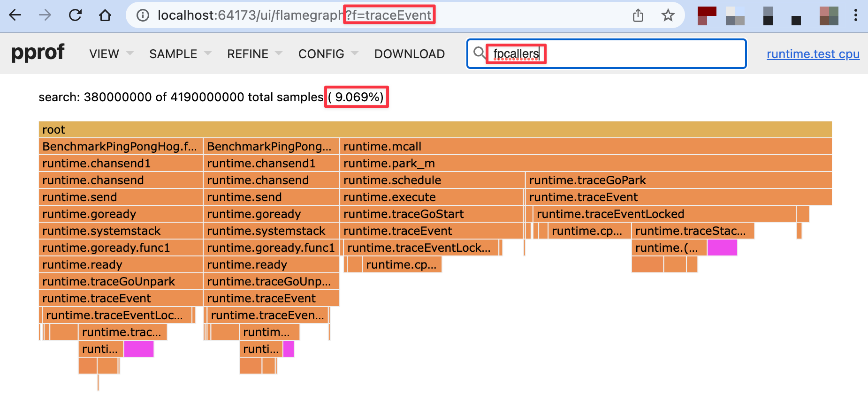Select the runtime.traceEventLoc... frame
The height and width of the screenshot is (405, 868).
coord(117,315)
